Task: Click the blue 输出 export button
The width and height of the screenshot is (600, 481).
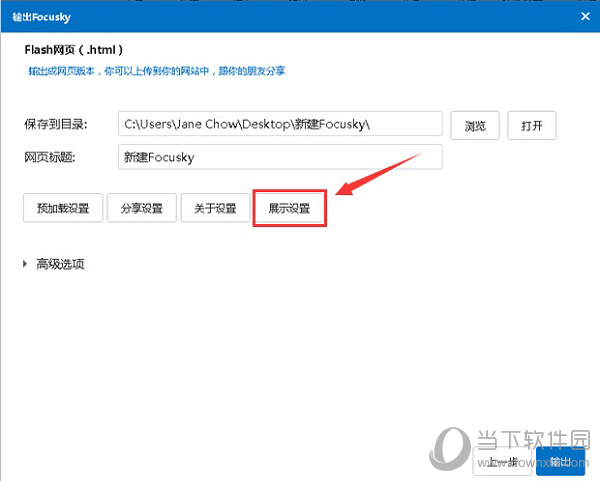Action: [561, 461]
